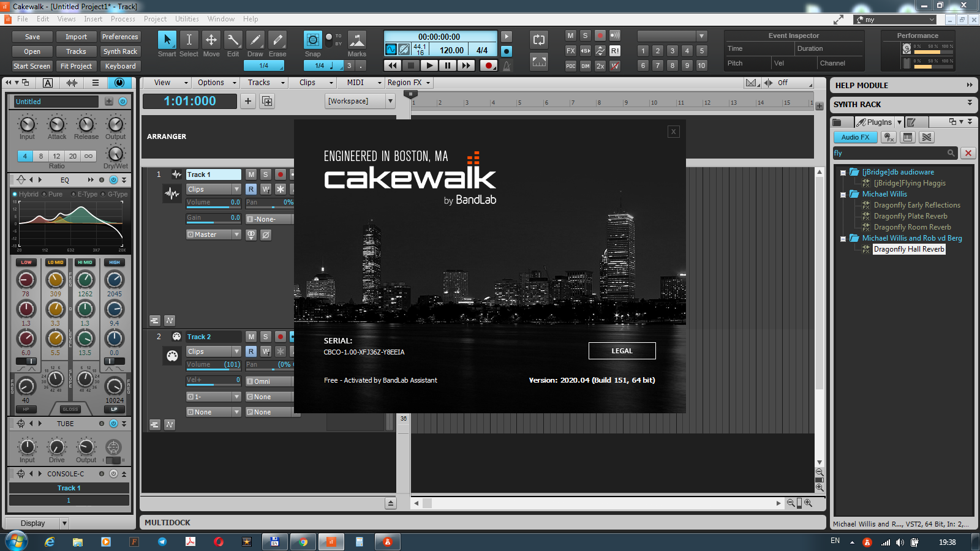
Task: Toggle the EQ module power button
Action: (113, 180)
